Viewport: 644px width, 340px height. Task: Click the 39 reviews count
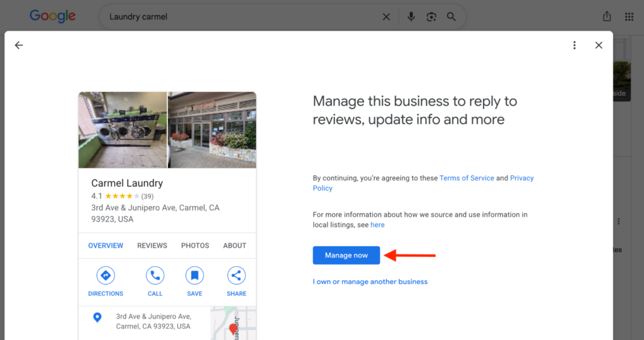pyautogui.click(x=147, y=196)
